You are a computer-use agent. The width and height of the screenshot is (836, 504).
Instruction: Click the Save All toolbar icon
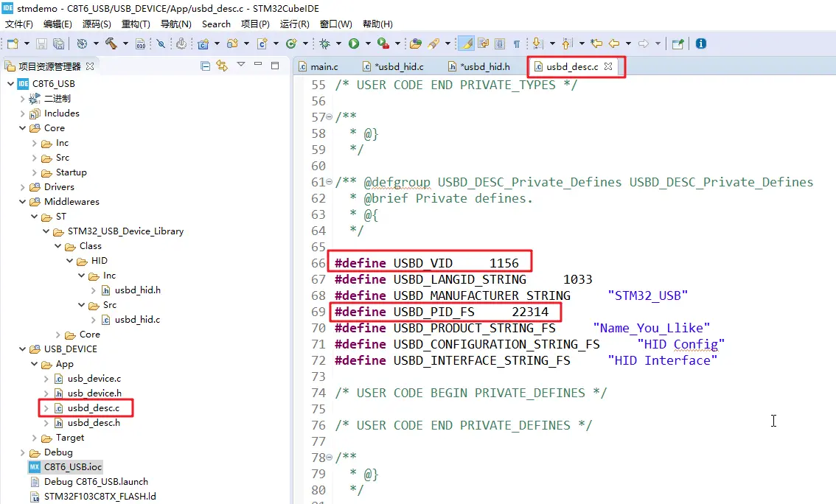[58, 43]
